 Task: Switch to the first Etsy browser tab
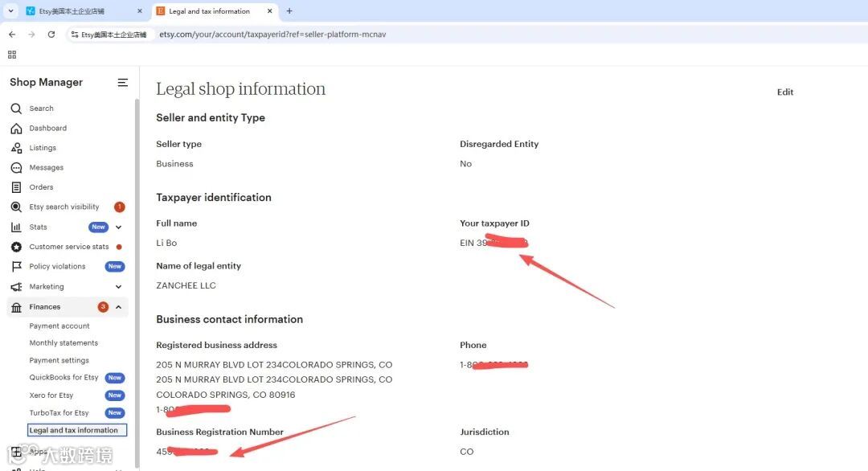(x=84, y=11)
